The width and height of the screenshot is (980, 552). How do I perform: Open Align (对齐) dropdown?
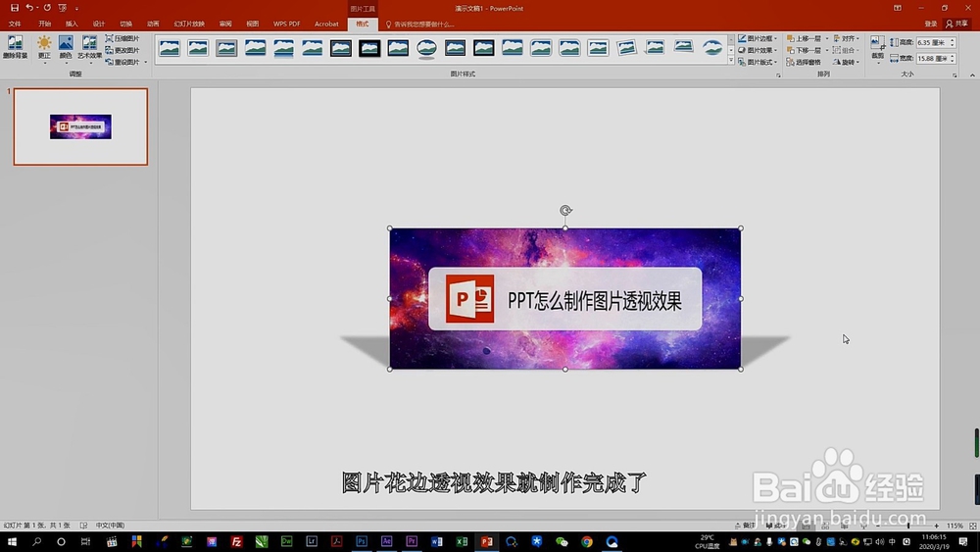tap(847, 38)
